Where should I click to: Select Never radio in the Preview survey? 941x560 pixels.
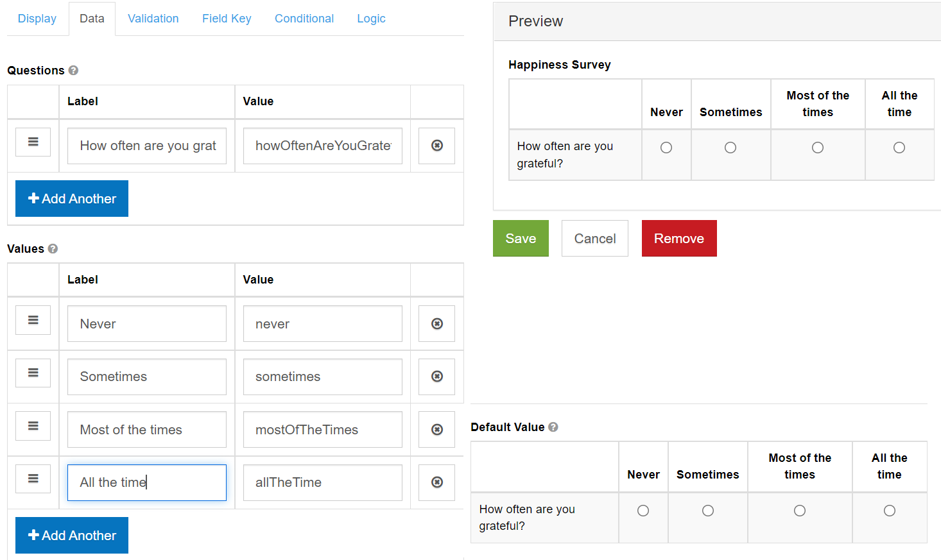point(666,148)
